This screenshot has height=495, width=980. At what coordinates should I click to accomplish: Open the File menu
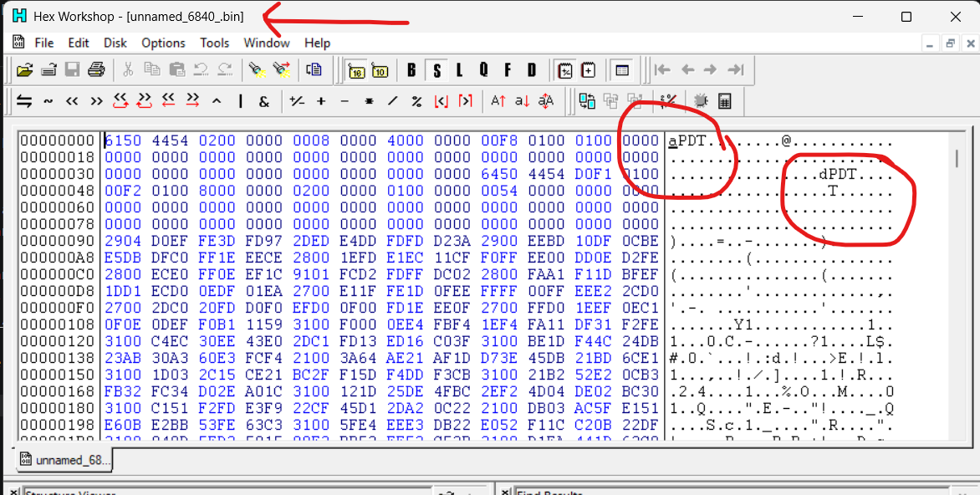(x=43, y=43)
